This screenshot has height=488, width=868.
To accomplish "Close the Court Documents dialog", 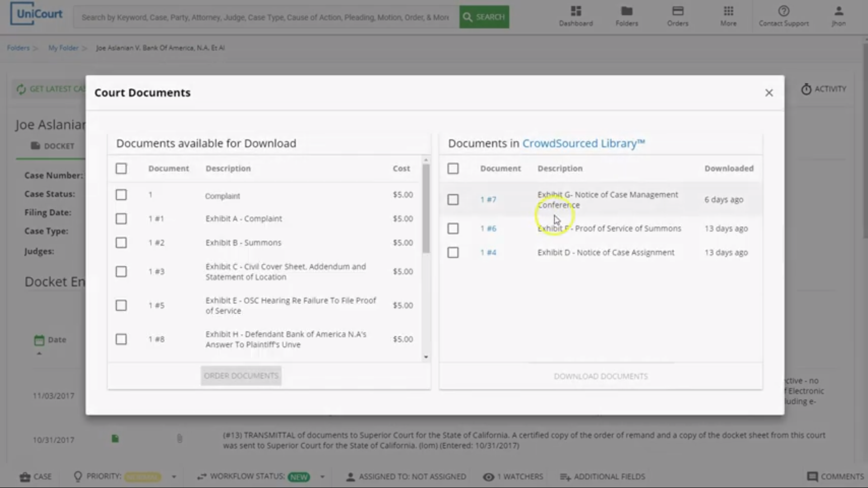I will point(769,93).
